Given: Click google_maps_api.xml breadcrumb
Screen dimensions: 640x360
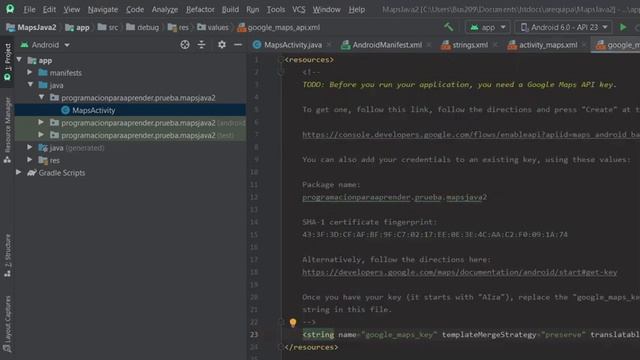Looking at the screenshot, I should coord(279,27).
